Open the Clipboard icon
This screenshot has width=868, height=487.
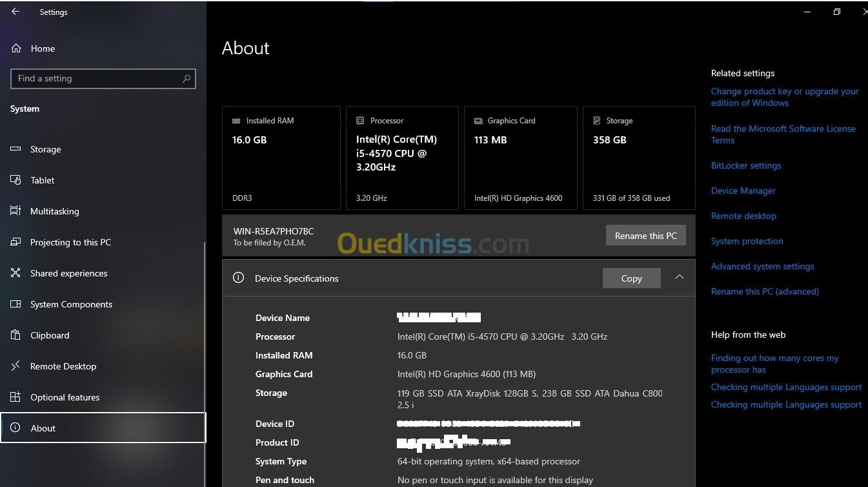[16, 335]
